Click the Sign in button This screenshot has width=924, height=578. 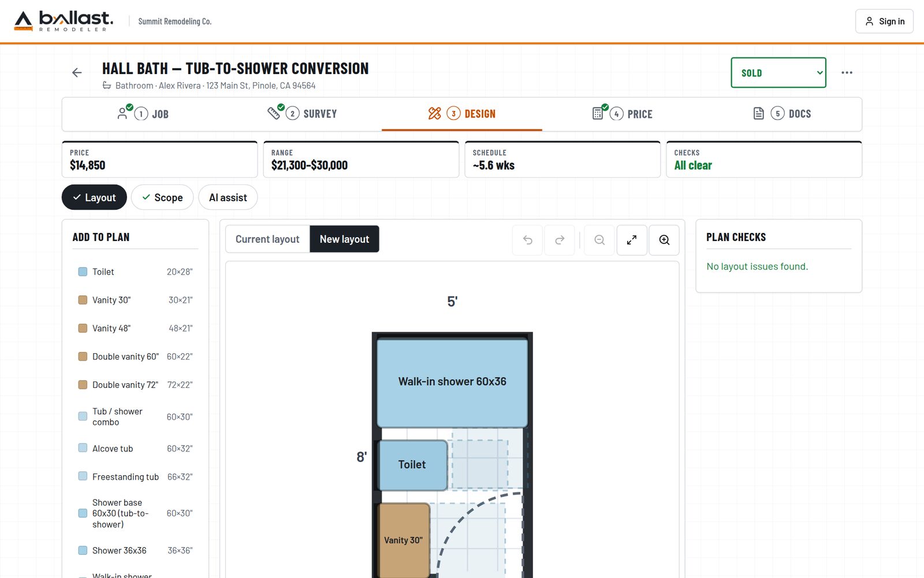click(884, 21)
